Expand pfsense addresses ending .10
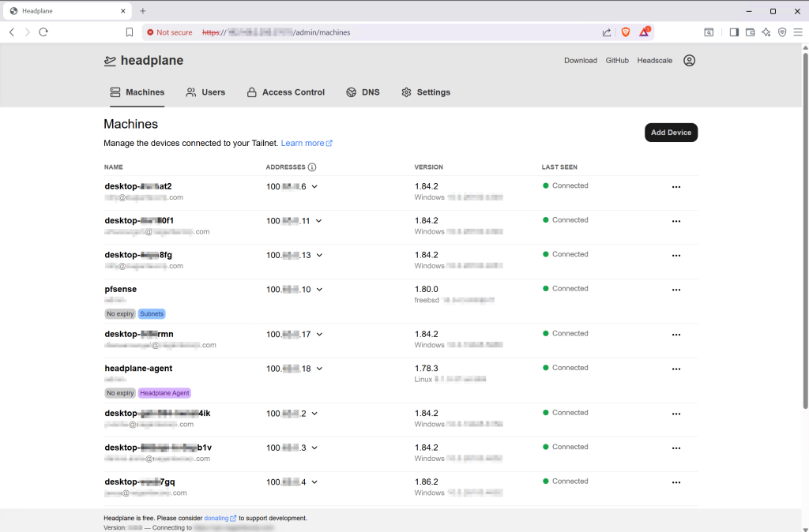 tap(319, 290)
